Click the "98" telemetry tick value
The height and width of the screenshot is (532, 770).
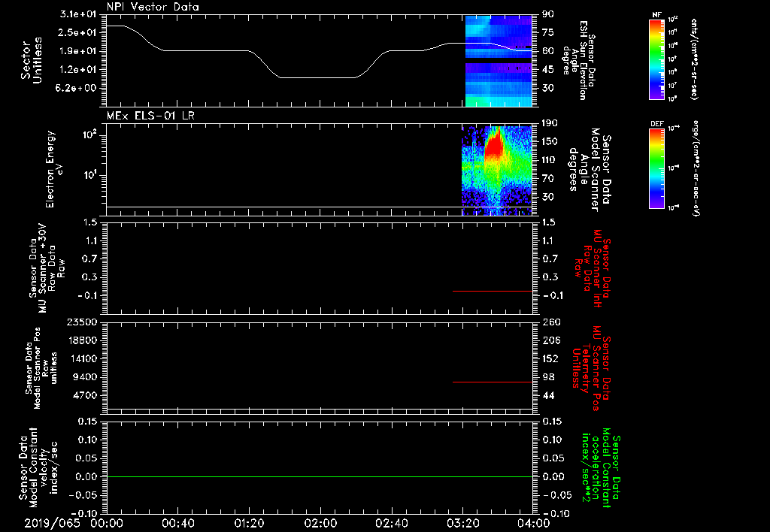[x=548, y=377]
